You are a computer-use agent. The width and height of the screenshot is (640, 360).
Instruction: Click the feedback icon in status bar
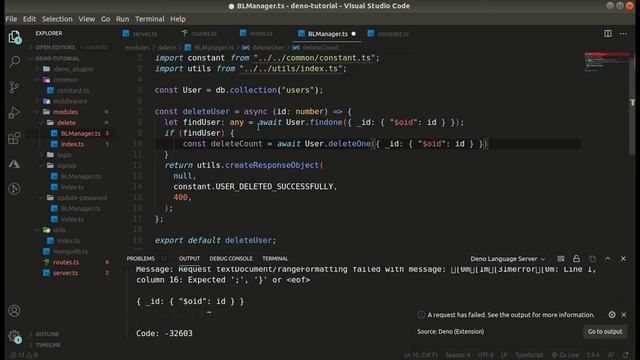point(611,355)
